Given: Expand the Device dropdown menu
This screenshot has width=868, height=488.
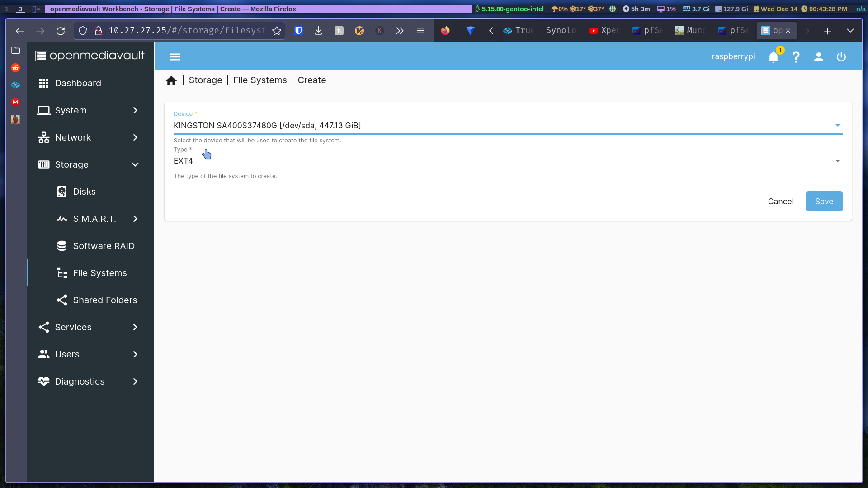Looking at the screenshot, I should click(838, 125).
